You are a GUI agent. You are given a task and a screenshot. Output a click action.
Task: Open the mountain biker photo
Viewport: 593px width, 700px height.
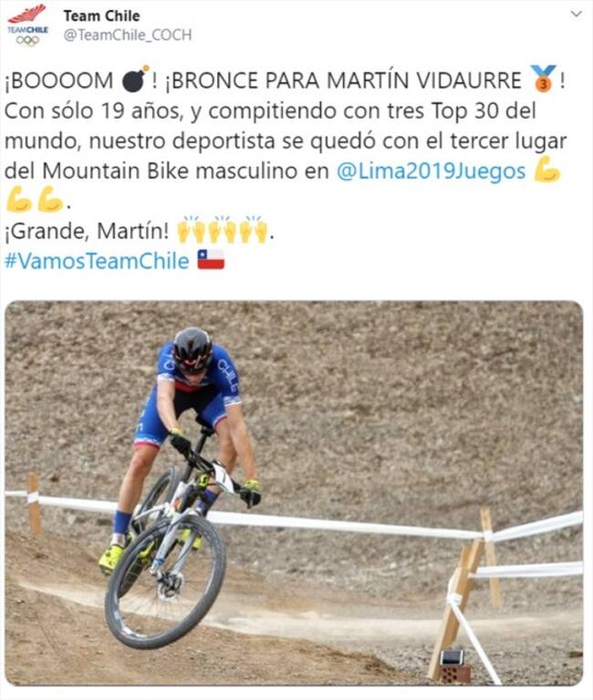coord(294,494)
